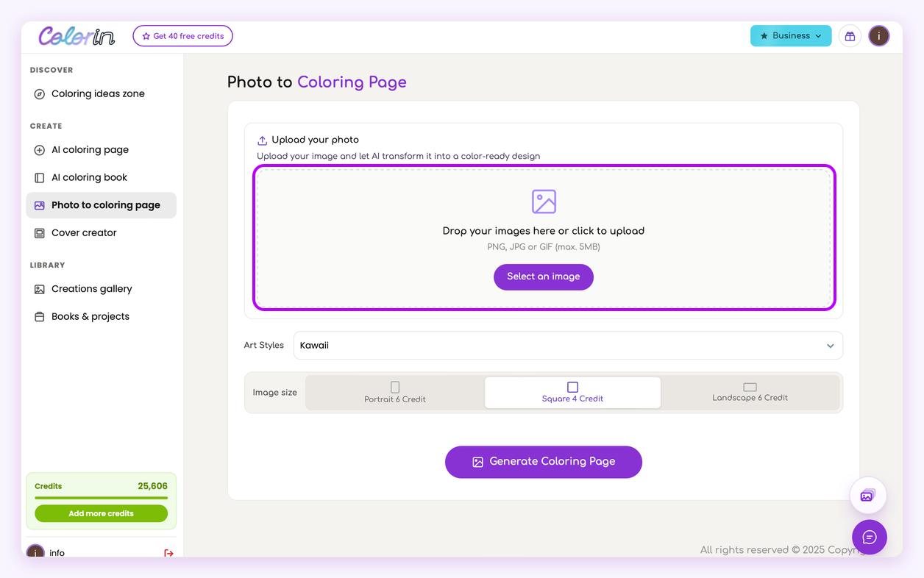This screenshot has height=578, width=924.
Task: Click the picture icon beside Photo to coloring page
Action: click(40, 206)
